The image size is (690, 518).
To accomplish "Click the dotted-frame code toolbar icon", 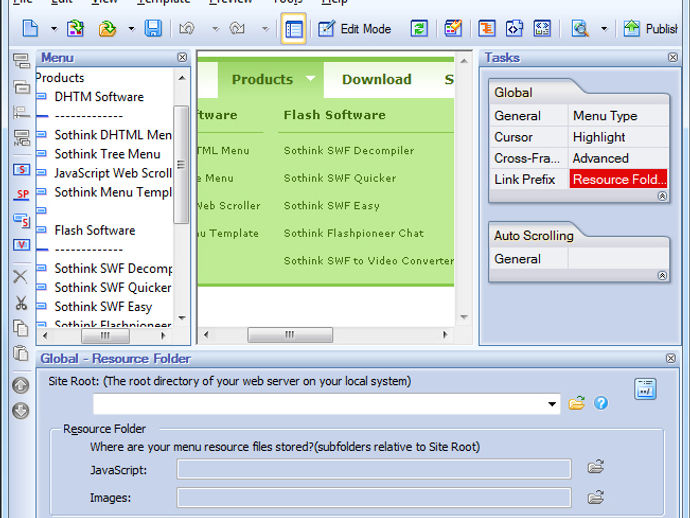I will [x=542, y=29].
